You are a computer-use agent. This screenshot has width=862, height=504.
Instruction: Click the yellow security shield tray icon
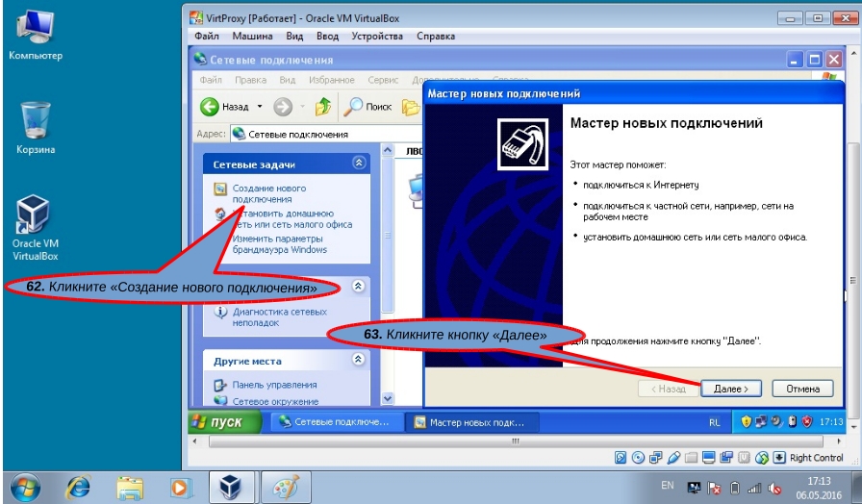[x=746, y=422]
